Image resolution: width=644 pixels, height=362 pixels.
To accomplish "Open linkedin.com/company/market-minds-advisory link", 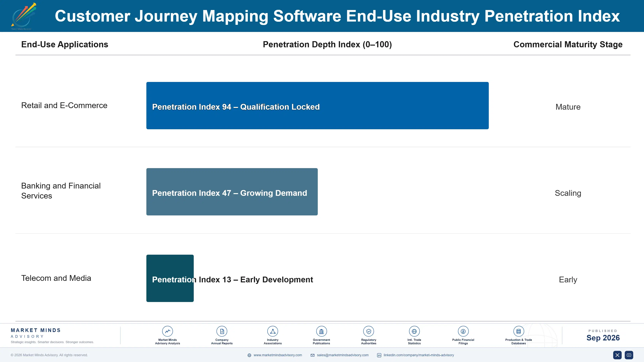I will point(419,355).
